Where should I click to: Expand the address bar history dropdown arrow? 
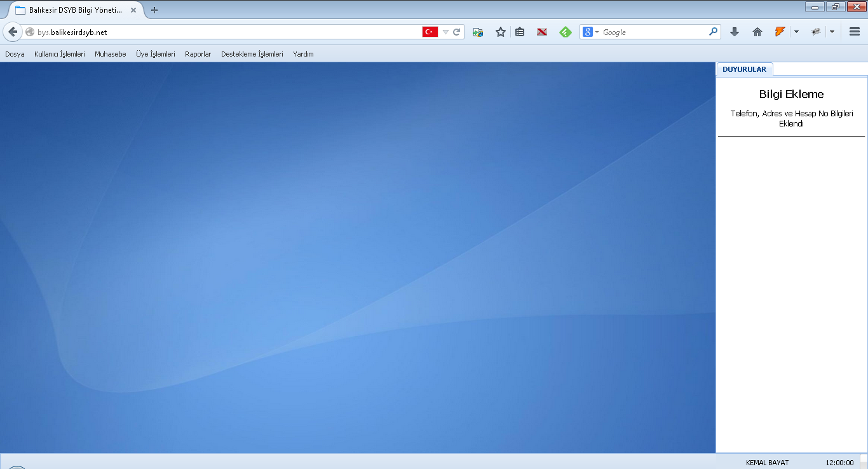445,32
